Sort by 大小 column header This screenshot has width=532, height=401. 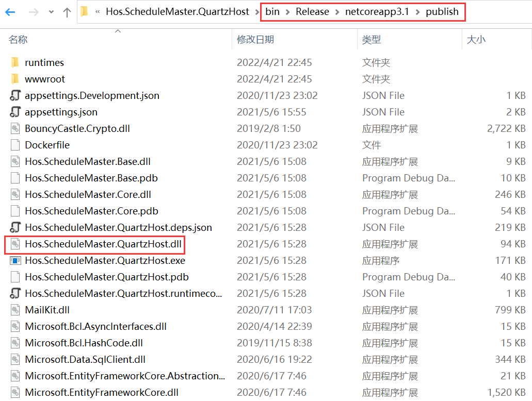coord(476,39)
